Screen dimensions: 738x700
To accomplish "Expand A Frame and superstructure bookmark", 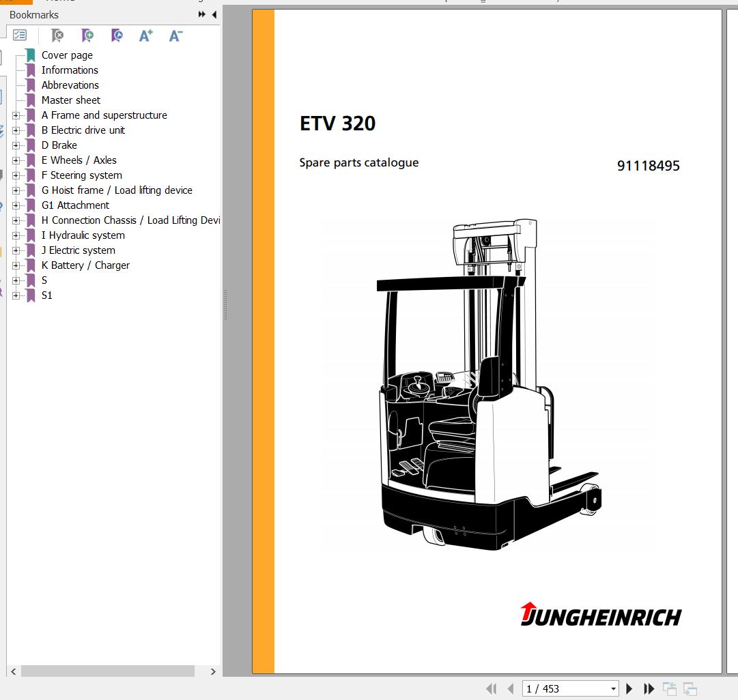I will (16, 115).
